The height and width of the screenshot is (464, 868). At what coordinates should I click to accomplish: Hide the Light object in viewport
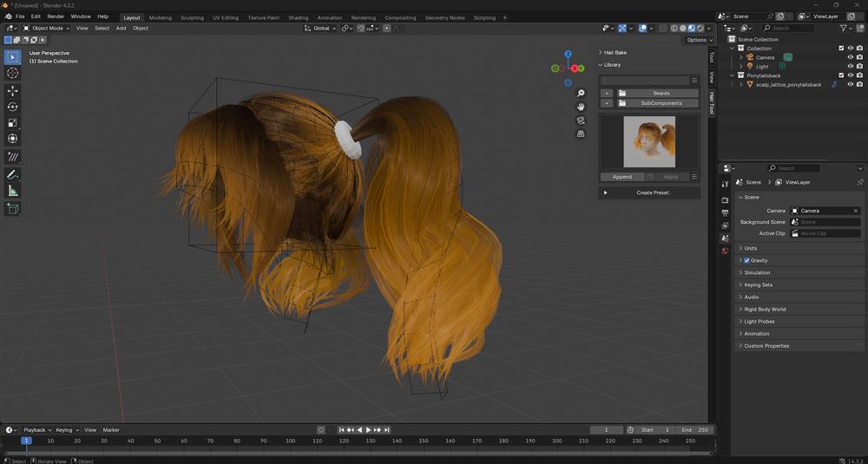click(x=851, y=66)
